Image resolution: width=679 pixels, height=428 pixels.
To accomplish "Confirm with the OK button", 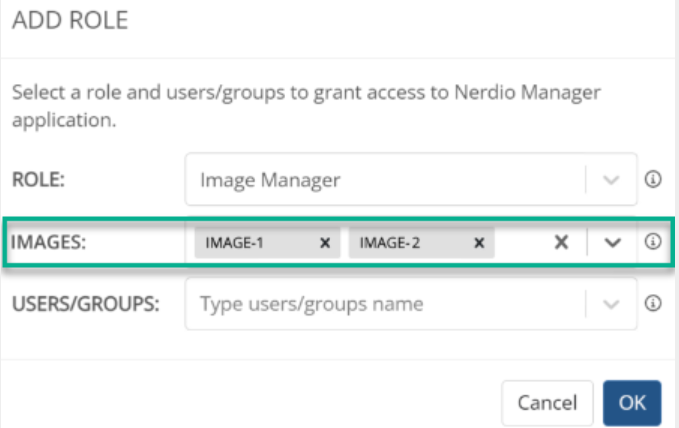I will (632, 403).
